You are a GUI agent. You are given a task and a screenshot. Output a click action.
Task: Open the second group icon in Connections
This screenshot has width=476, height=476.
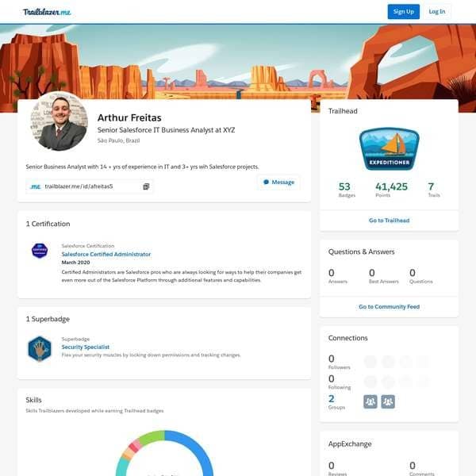coord(388,401)
